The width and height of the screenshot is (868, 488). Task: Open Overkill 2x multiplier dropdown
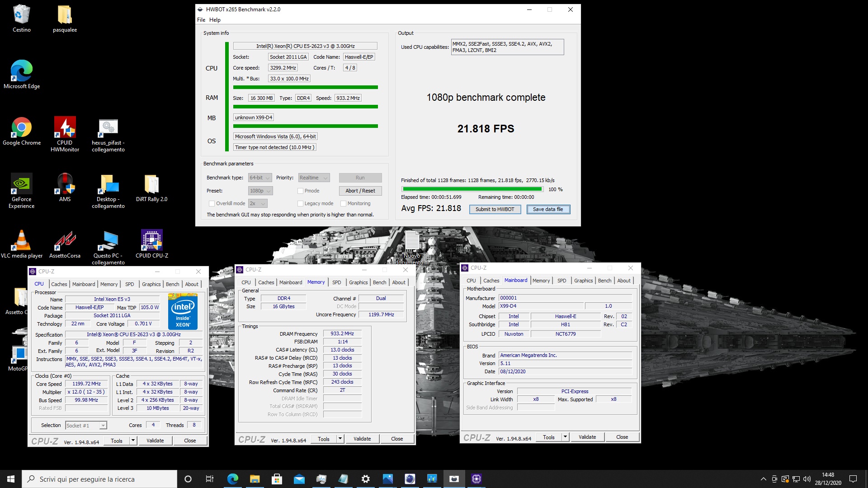(x=258, y=203)
